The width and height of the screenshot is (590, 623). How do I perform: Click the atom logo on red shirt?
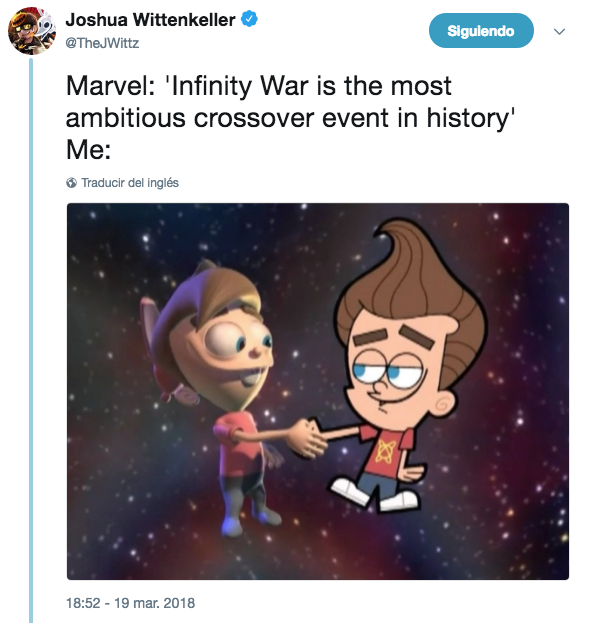pyautogui.click(x=383, y=452)
